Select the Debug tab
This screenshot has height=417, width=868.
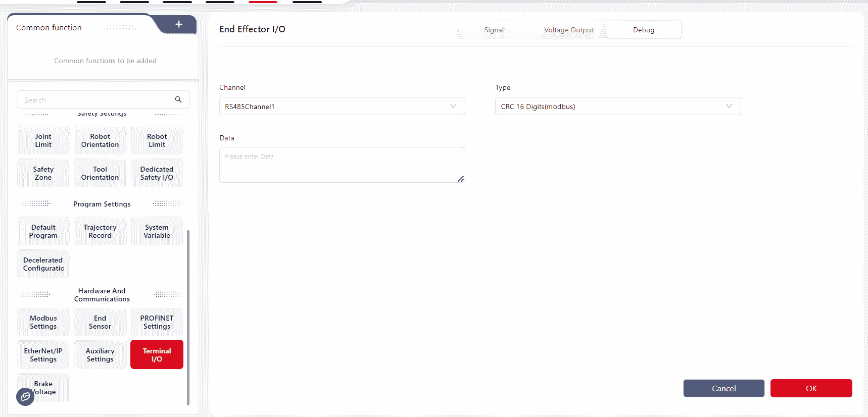pos(643,30)
